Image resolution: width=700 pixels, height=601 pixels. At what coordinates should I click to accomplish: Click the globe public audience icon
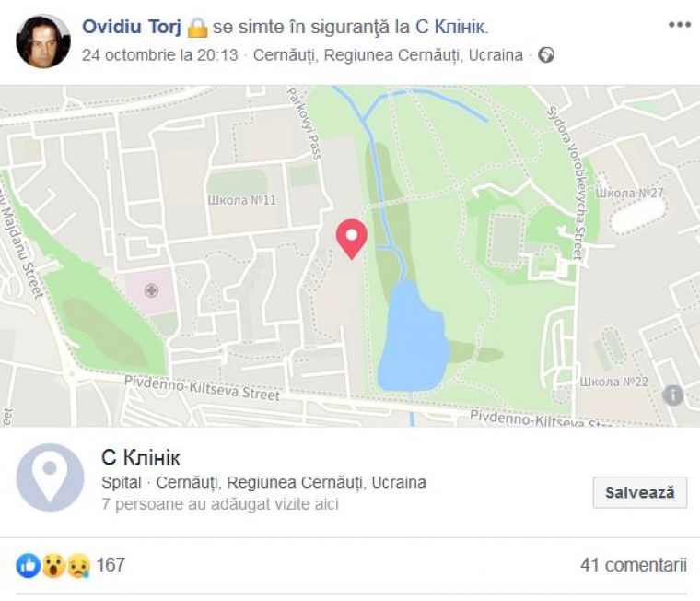(546, 55)
